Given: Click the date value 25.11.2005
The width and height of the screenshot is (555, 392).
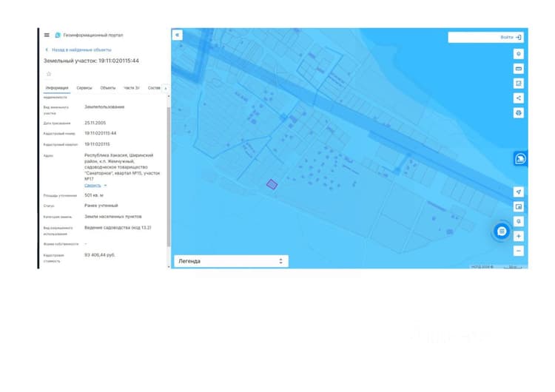Looking at the screenshot, I should 95,123.
